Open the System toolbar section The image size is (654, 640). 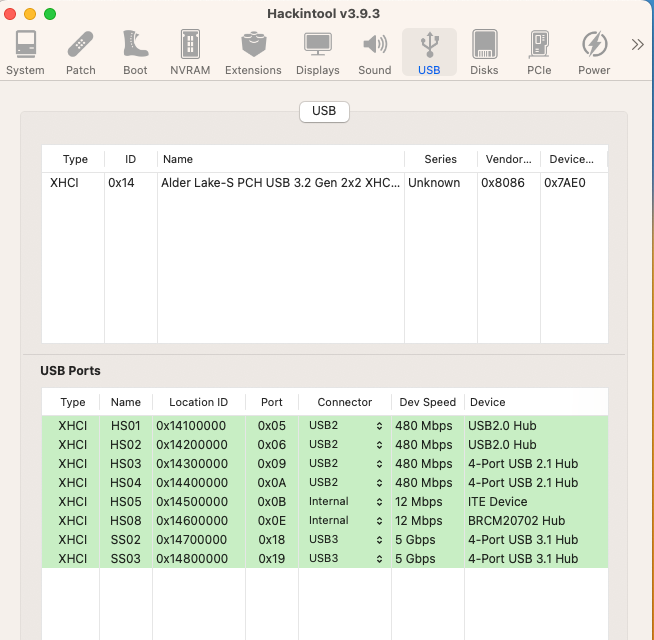[x=25, y=52]
